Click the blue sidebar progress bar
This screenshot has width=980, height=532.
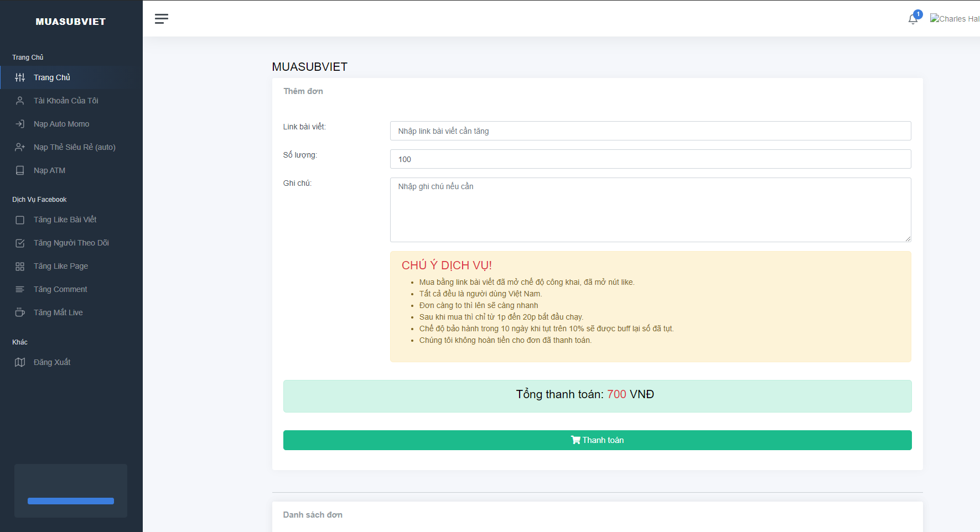(71, 501)
